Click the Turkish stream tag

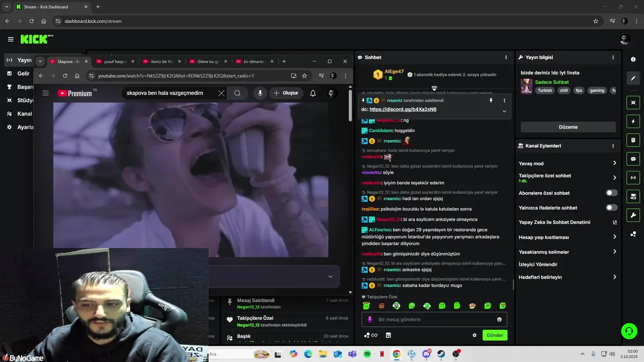544,90
